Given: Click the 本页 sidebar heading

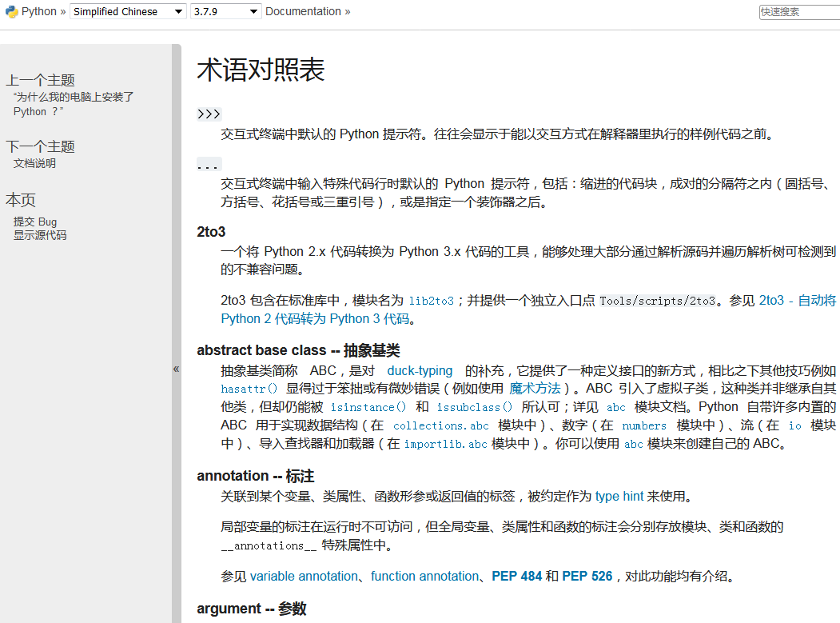Looking at the screenshot, I should 20,201.
